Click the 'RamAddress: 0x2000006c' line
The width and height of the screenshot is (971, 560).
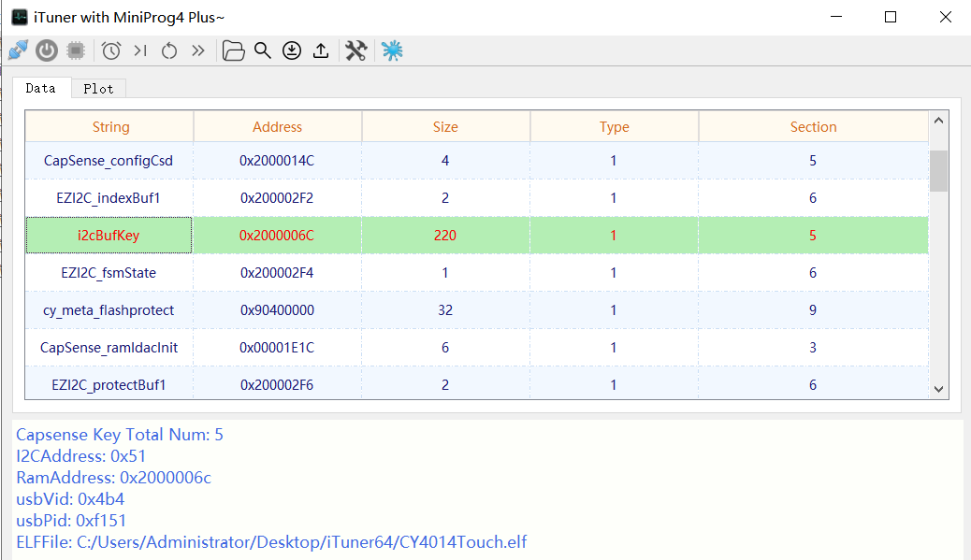tap(113, 478)
